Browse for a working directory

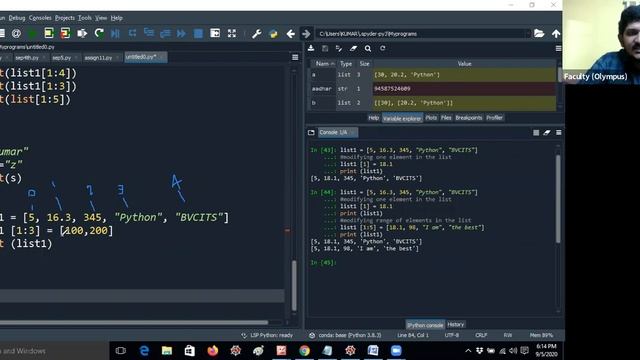pyautogui.click(x=539, y=33)
